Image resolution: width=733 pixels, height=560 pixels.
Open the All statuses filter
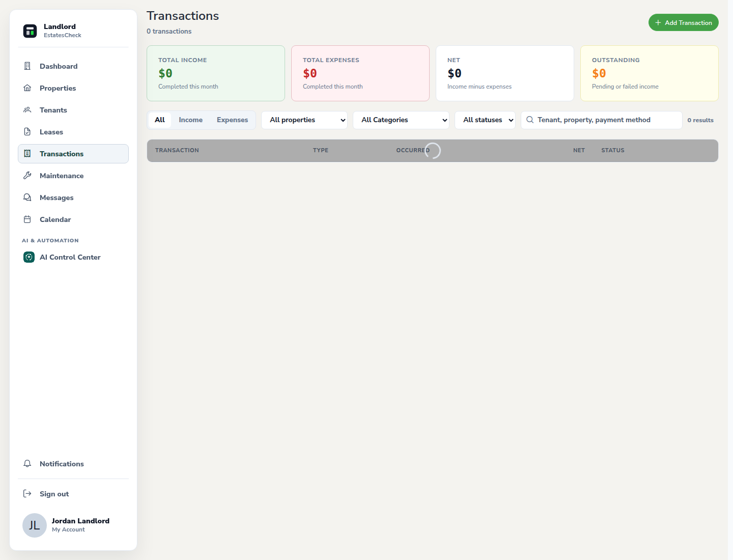485,120
